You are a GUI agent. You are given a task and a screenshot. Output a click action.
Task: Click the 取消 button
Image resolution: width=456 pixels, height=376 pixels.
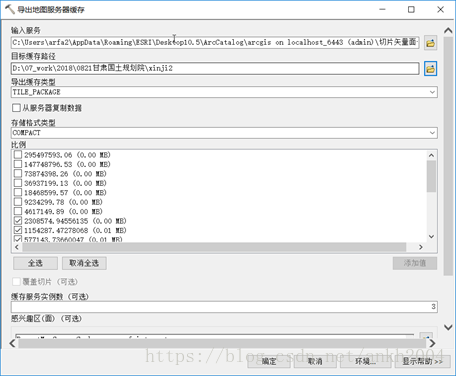[315, 361]
